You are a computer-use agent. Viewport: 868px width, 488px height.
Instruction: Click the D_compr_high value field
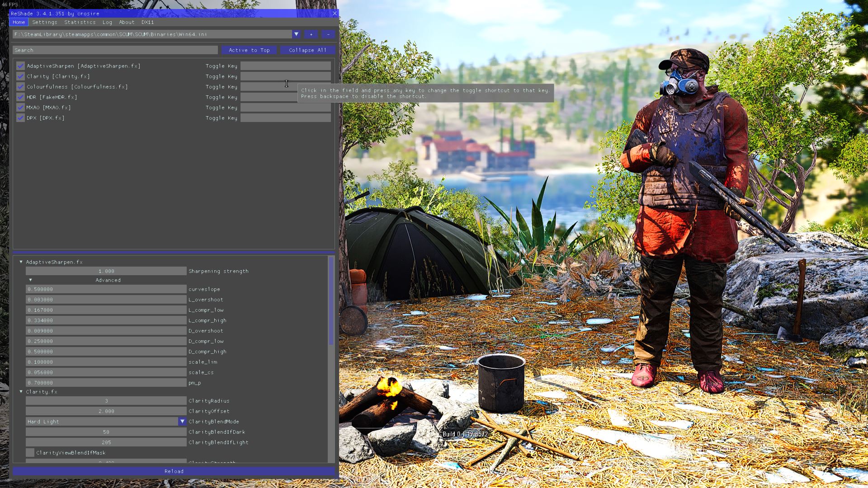point(106,352)
